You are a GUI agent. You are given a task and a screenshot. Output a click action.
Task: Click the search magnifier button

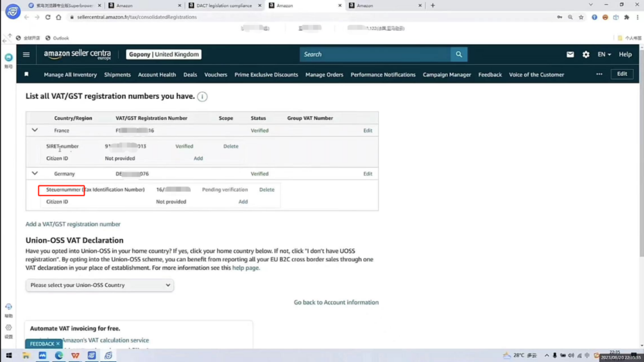point(459,54)
